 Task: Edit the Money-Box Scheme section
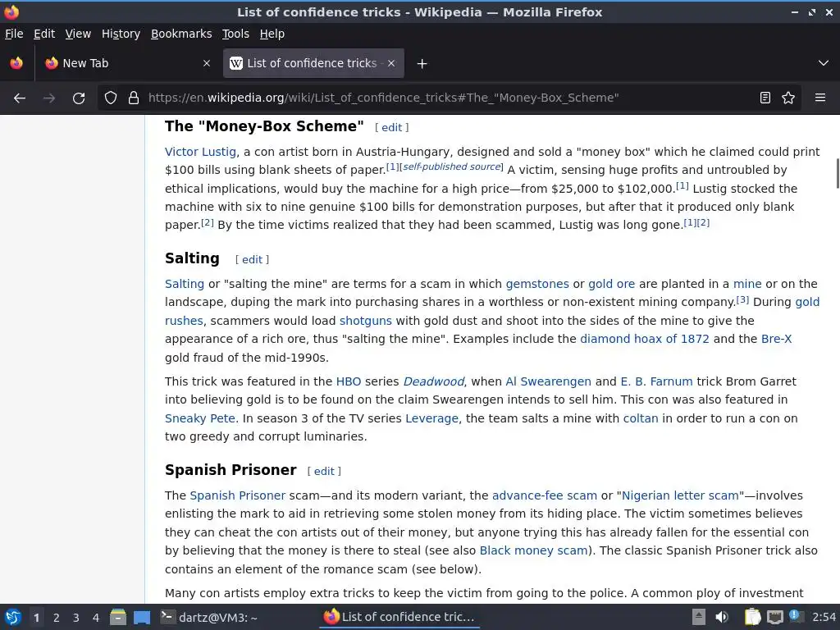391,127
